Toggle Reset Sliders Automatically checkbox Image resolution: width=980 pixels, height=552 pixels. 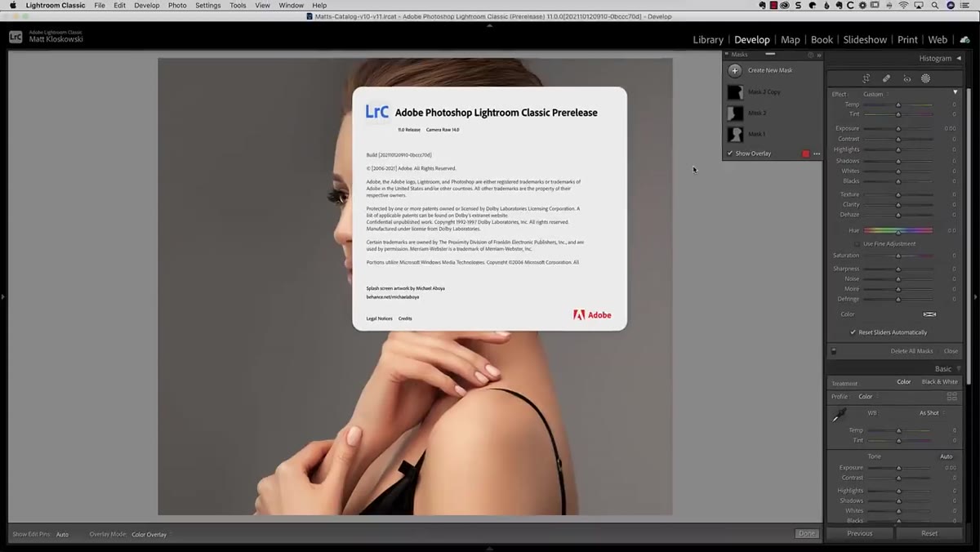tap(853, 332)
